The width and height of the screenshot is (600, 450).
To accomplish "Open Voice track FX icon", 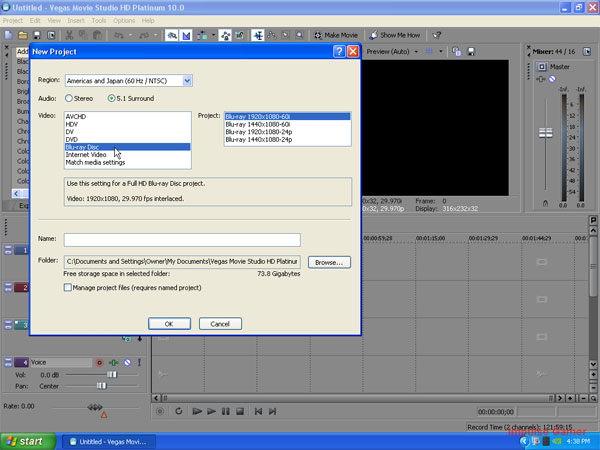I will point(113,362).
